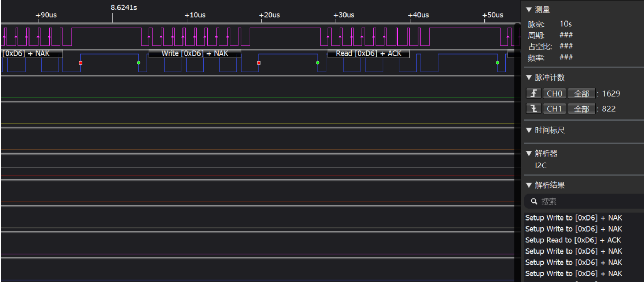Viewport: 644px width, 282px height.
Task: Click the green start marker before Read [0xD6] + ACK
Action: (318, 63)
